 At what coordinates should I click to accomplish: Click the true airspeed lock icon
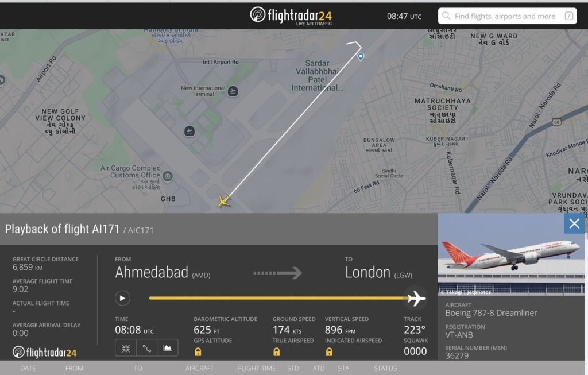pos(276,351)
